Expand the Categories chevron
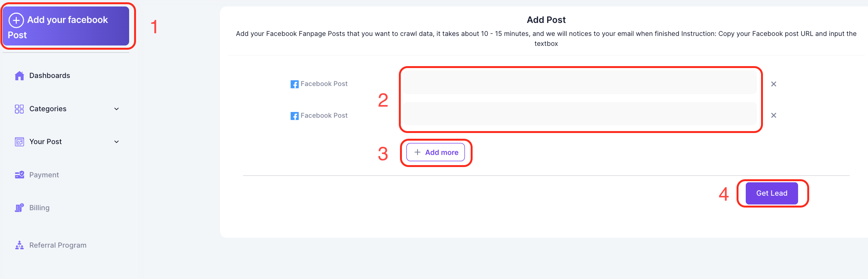Image resolution: width=868 pixels, height=279 pixels. click(x=117, y=109)
